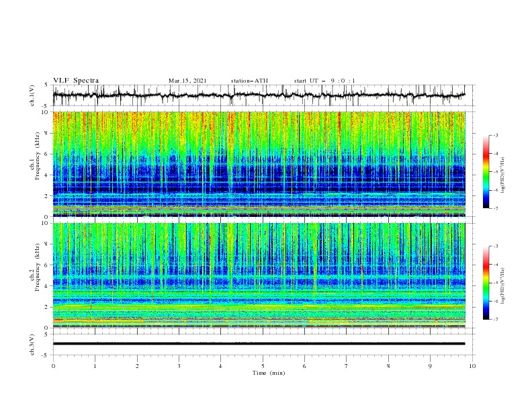This screenshot has width=532, height=411.
Task: Click the ch.1 spectrogram panel
Action: tap(259, 164)
